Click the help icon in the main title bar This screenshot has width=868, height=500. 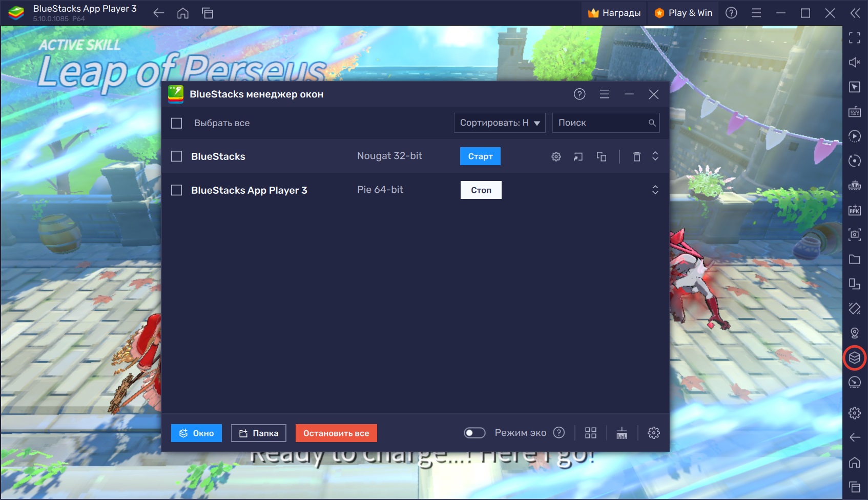[x=731, y=13]
